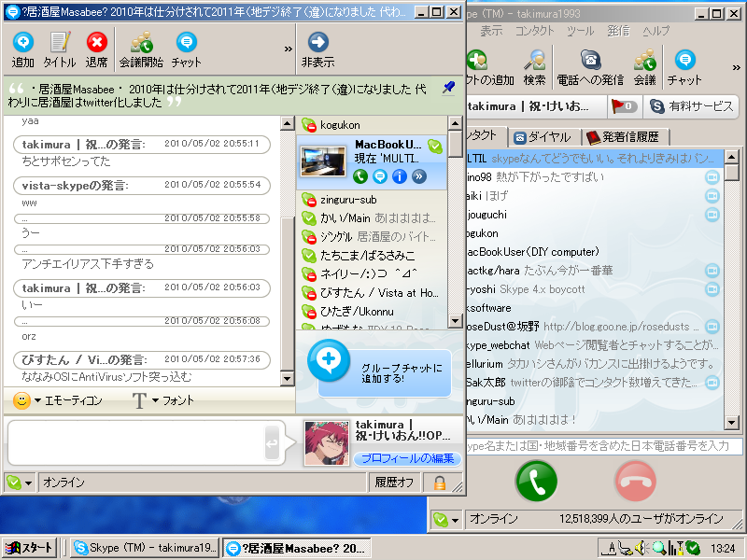This screenshot has width=747, height=560.
Task: Click the red flag events counter
Action: pyautogui.click(x=623, y=106)
